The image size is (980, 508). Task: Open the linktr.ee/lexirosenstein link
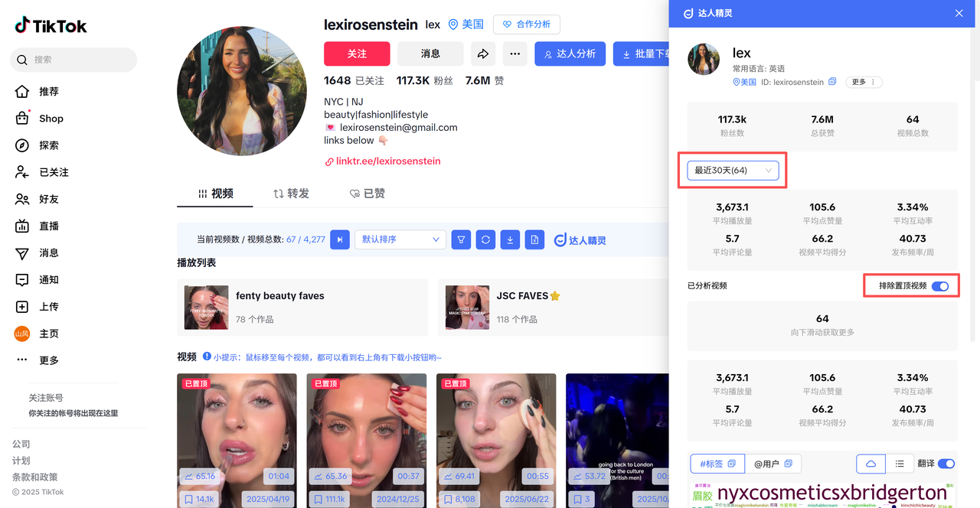point(388,161)
